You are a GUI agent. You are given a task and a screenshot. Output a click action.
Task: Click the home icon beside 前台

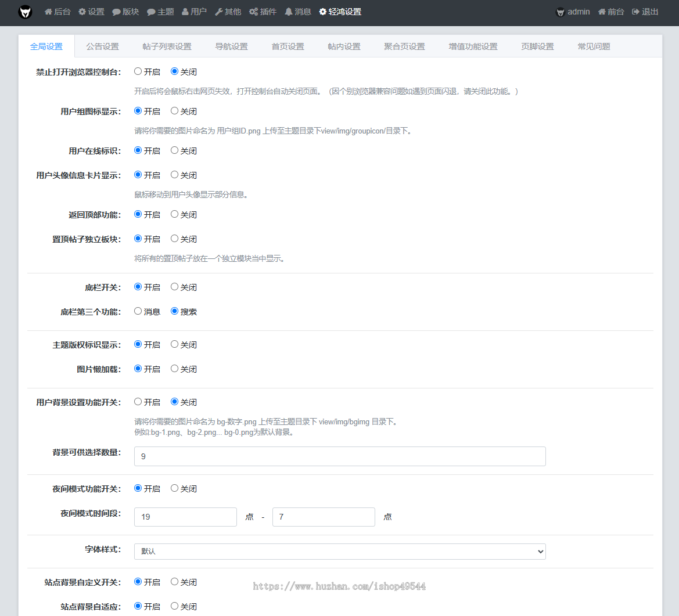(x=602, y=12)
